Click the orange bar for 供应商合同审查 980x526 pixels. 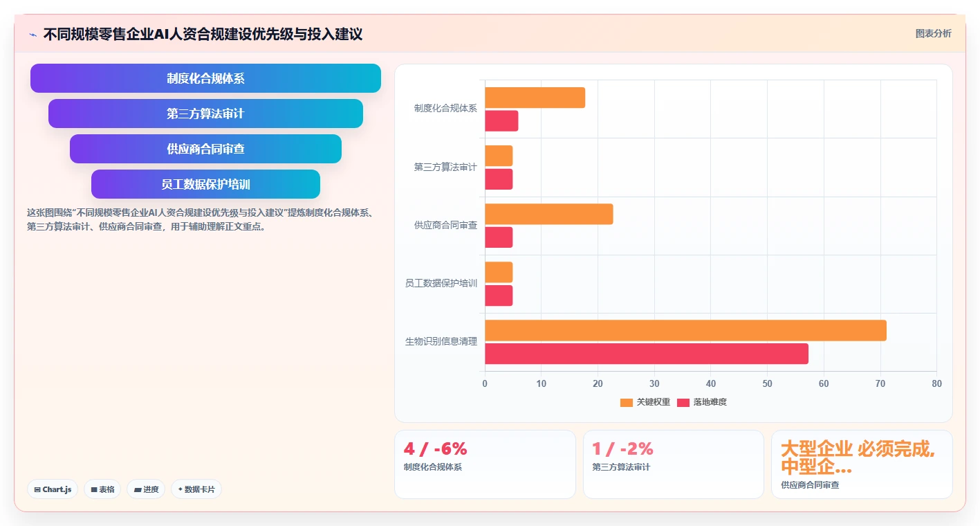point(548,214)
